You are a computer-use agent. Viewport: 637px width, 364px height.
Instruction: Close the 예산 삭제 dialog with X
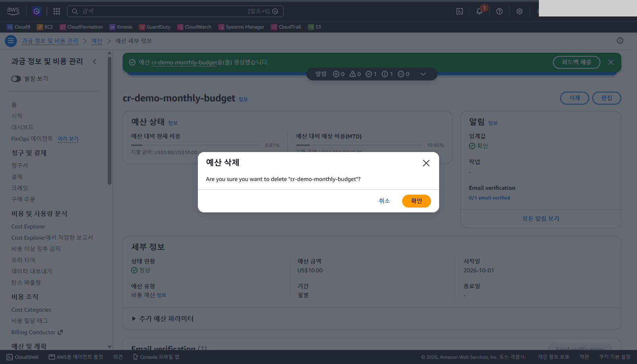426,163
